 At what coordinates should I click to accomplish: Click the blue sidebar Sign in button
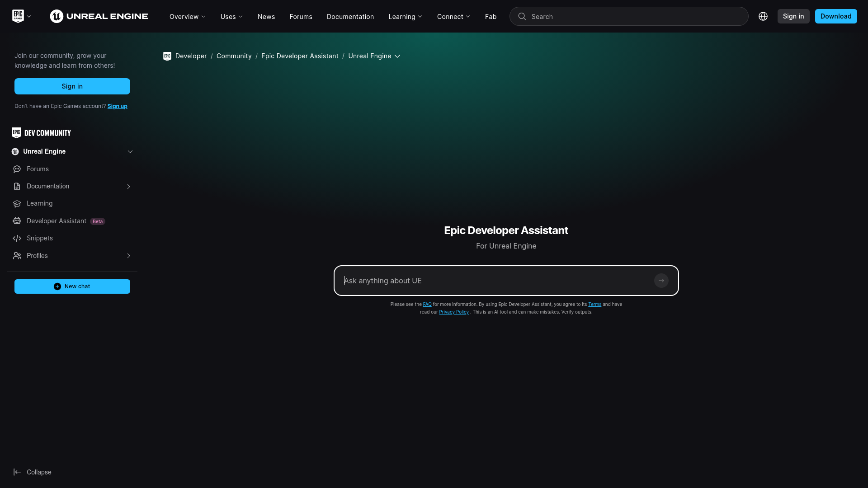click(x=72, y=86)
